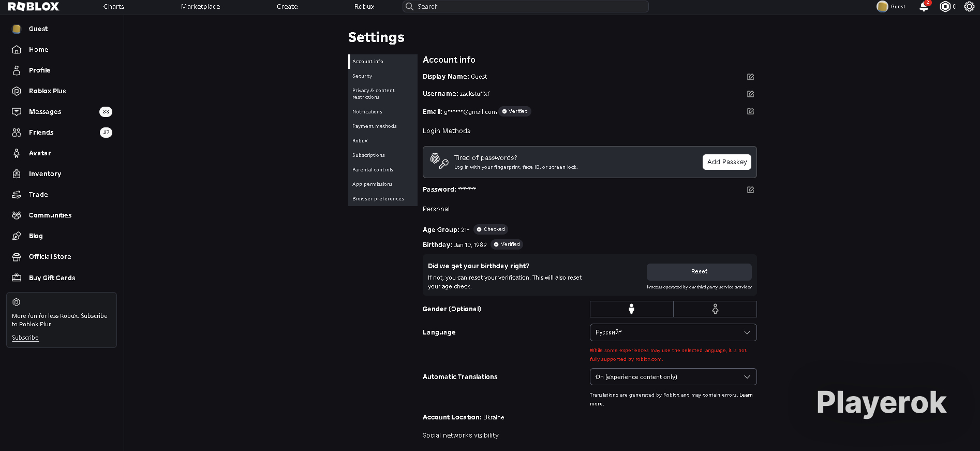Click the Subscribe link for Roblox Plus
This screenshot has width=980, height=451.
pos(25,338)
